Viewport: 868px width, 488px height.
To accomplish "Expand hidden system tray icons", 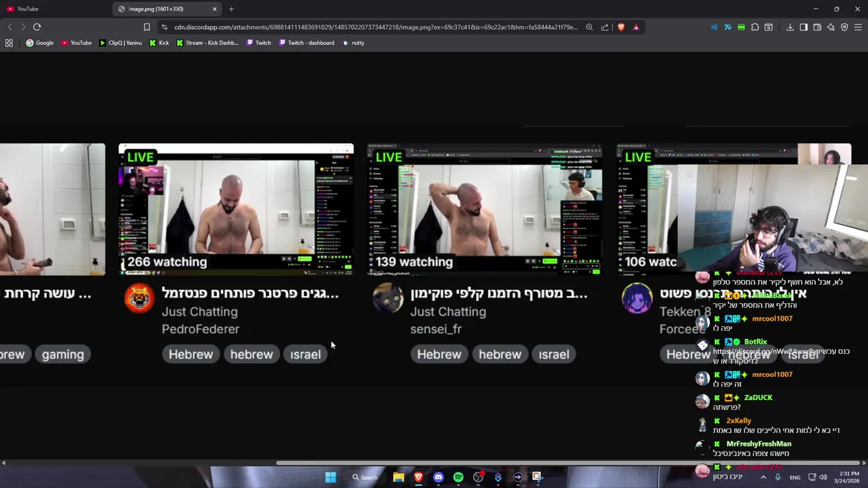I will pos(763,477).
